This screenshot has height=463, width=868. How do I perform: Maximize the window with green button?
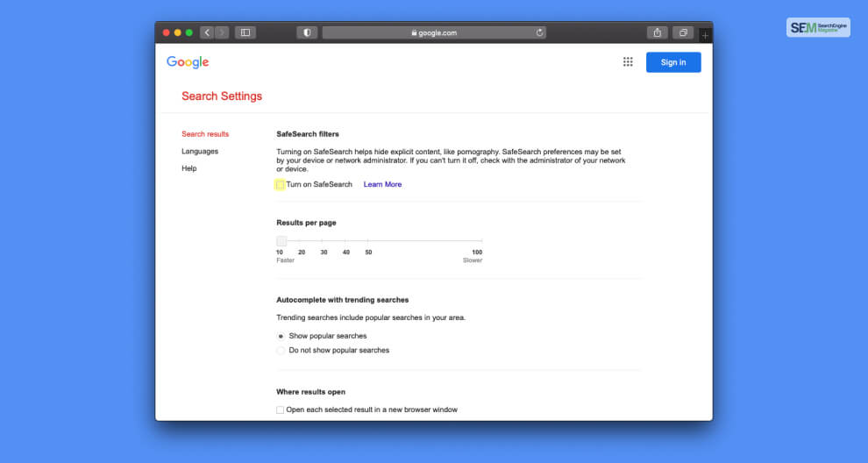click(x=189, y=32)
